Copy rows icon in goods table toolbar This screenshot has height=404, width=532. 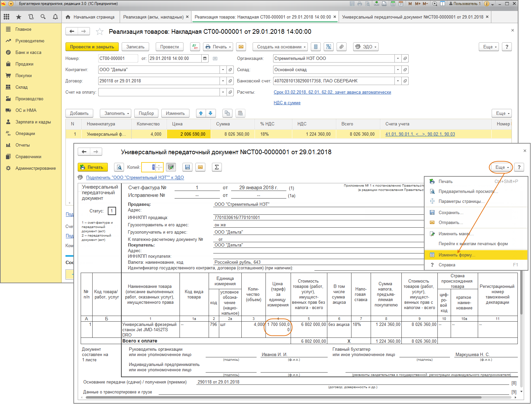coord(227,113)
